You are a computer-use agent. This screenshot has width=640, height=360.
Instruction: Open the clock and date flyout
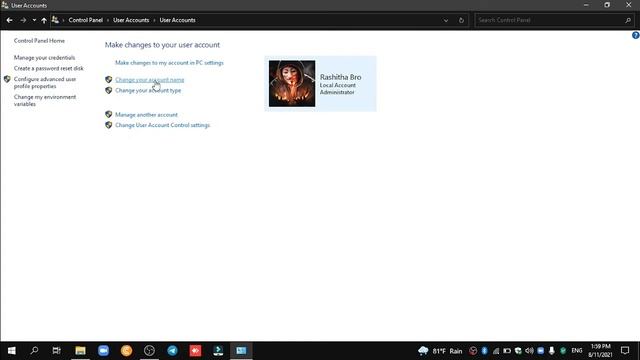click(600, 351)
